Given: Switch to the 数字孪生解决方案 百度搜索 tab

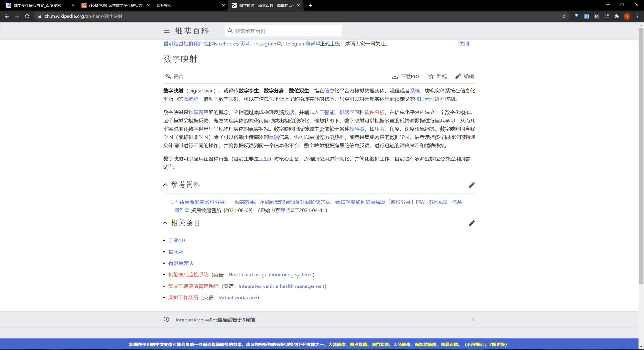Looking at the screenshot, I should coord(37,5).
